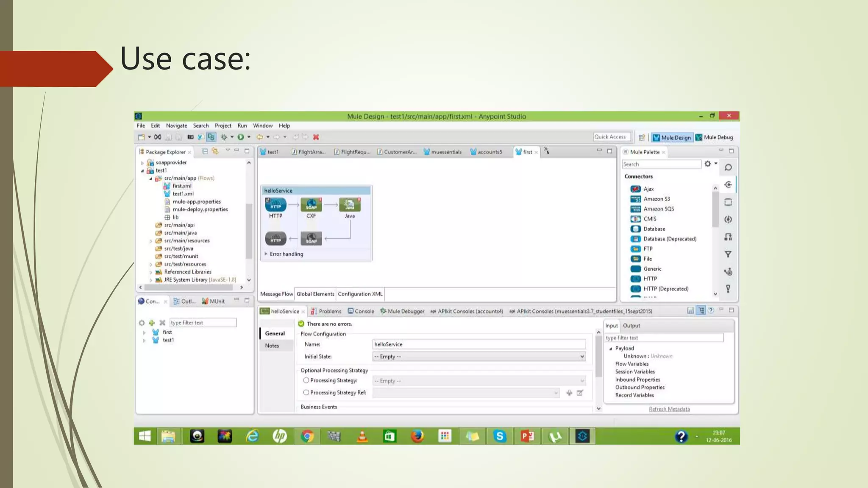This screenshot has width=868, height=488.
Task: Click the red X icon in toolbar
Action: pos(316,137)
